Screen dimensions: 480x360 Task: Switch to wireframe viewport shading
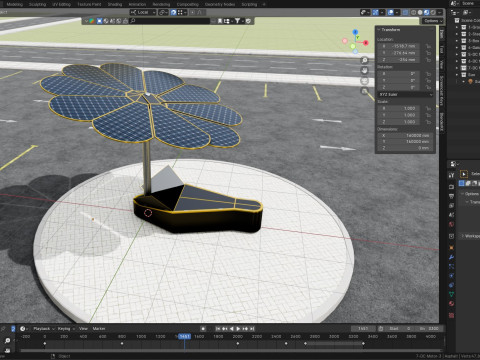coord(414,12)
